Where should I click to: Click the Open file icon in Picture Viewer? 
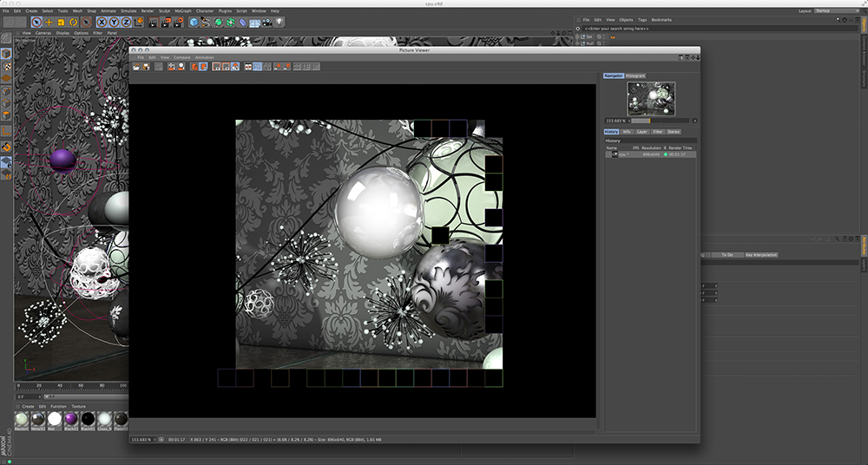[x=136, y=66]
